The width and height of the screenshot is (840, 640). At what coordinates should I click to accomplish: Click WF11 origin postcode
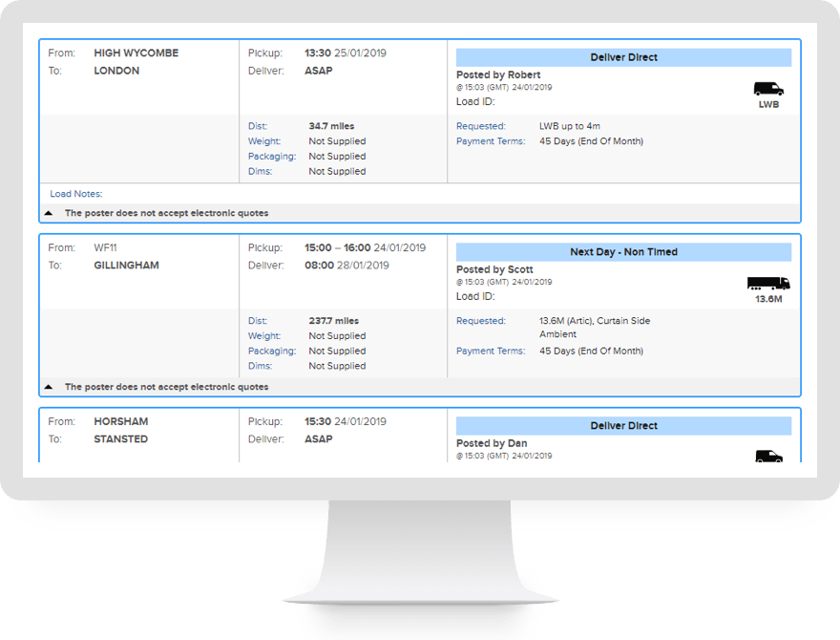[105, 247]
